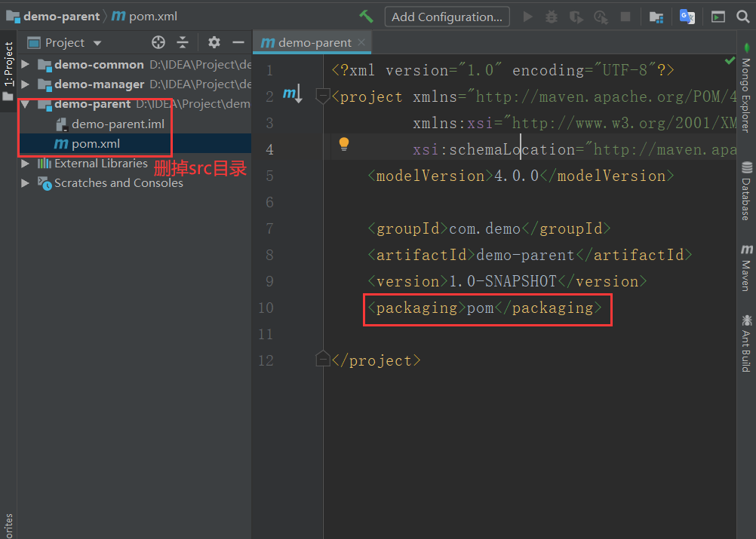The width and height of the screenshot is (756, 539).
Task: Click the green inspection checkmark
Action: pos(730,61)
